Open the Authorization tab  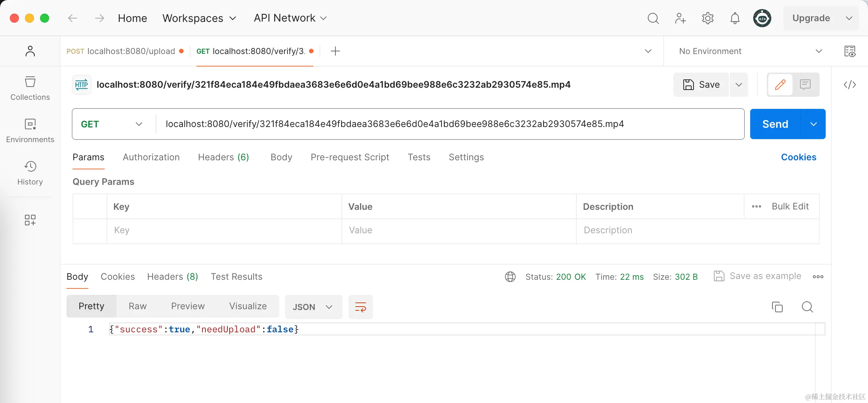coord(151,157)
